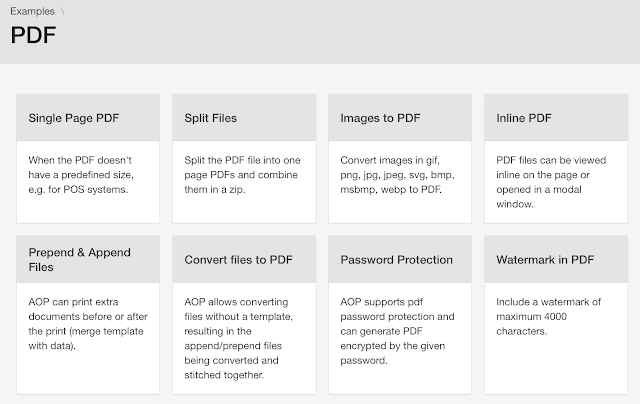Viewport: 640px width, 404px height.
Task: Open the Watermark in PDF card
Action: pos(556,315)
